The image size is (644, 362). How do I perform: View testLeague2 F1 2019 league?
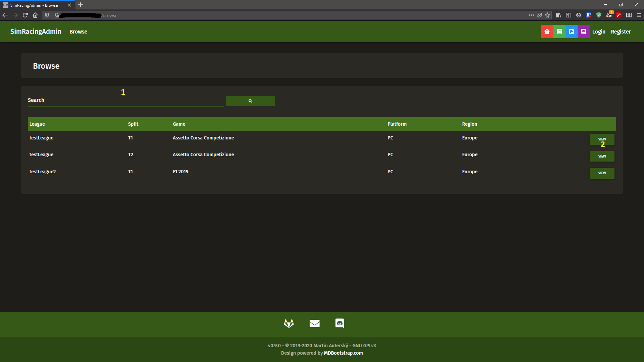tap(602, 173)
